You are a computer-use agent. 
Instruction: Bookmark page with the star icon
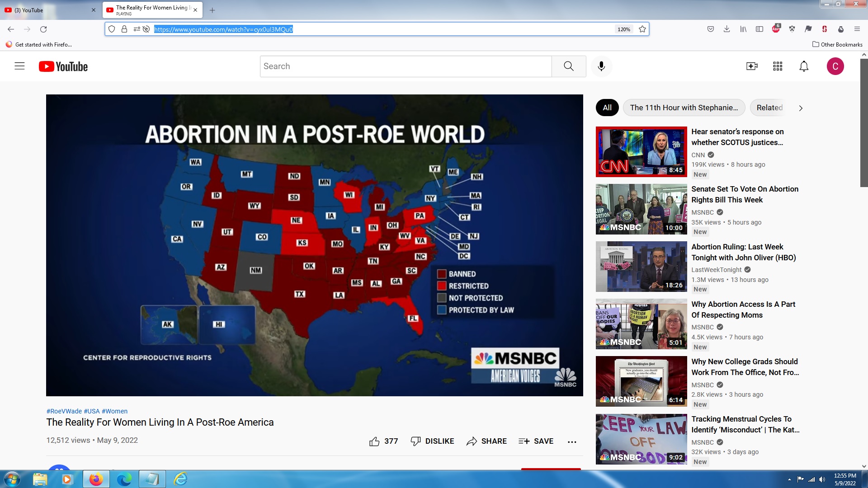642,29
